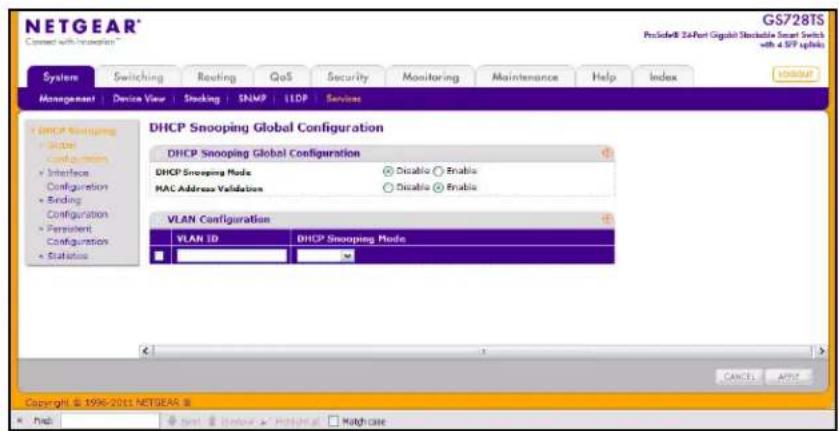Open help icon for DHCP Snooping Global Configuration section

(607, 153)
